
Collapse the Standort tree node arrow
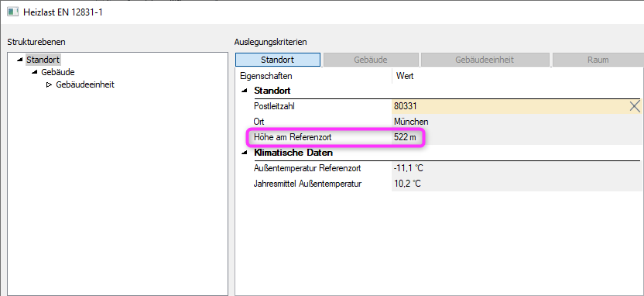click(19, 60)
